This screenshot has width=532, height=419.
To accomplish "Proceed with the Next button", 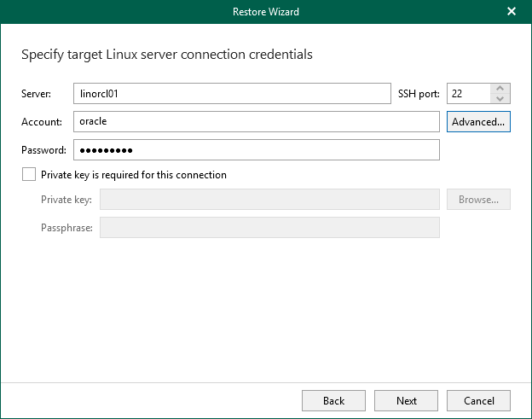I will pyautogui.click(x=407, y=400).
